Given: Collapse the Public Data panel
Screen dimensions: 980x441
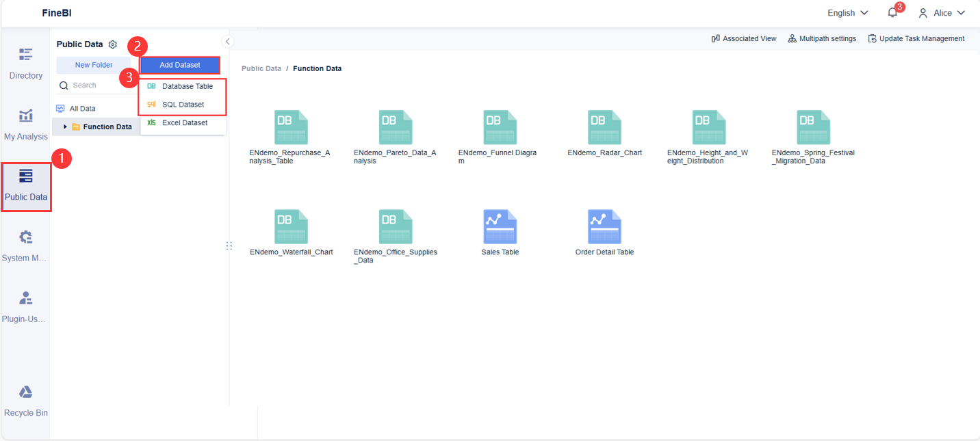Looking at the screenshot, I should click(x=227, y=41).
